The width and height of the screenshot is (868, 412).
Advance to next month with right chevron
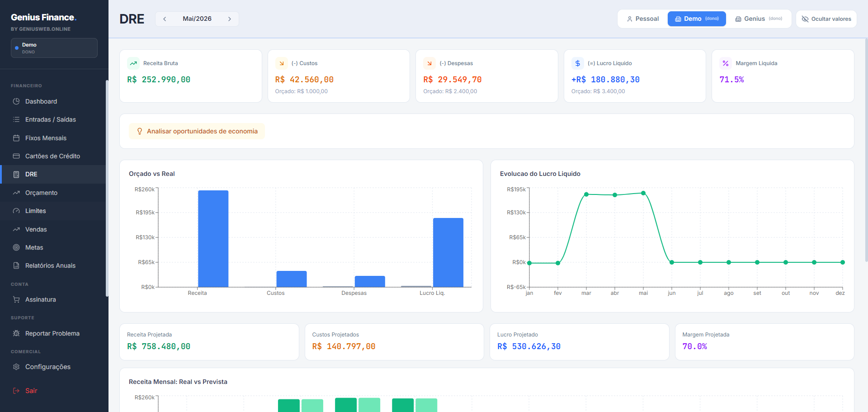(230, 19)
